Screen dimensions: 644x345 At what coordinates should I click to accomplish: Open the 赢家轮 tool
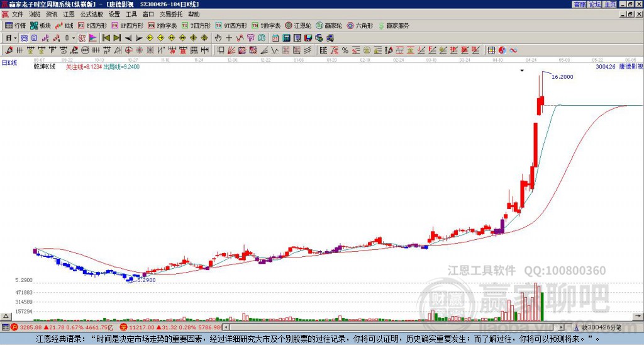[x=329, y=25]
